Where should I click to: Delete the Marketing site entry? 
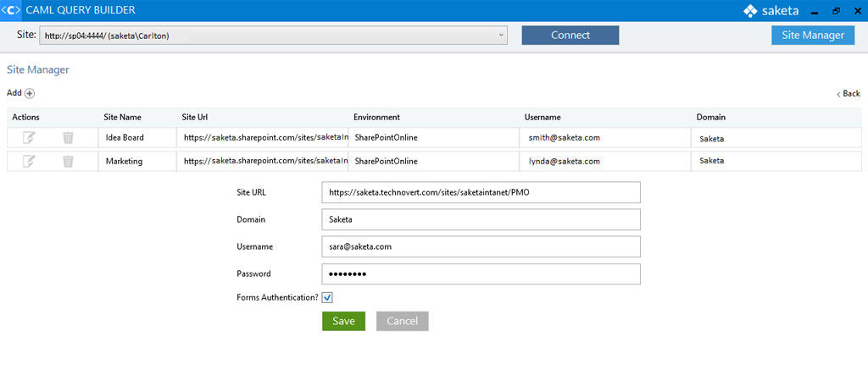click(68, 161)
